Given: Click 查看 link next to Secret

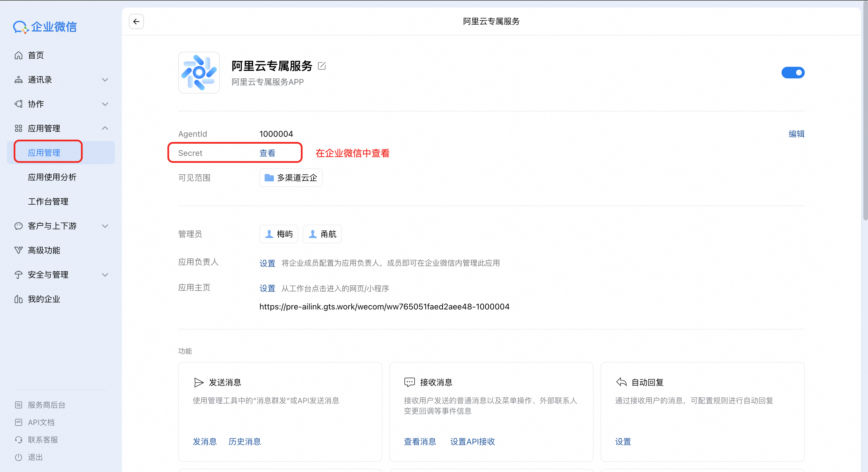Looking at the screenshot, I should point(267,153).
